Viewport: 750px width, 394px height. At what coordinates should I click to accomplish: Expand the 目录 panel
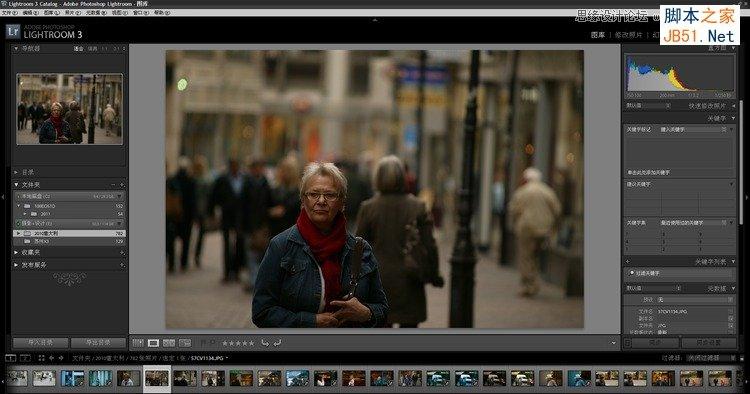click(x=16, y=172)
